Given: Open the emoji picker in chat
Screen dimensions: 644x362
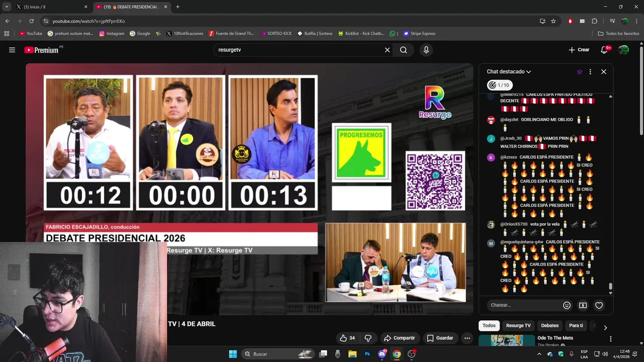Looking at the screenshot, I should 567,305.
